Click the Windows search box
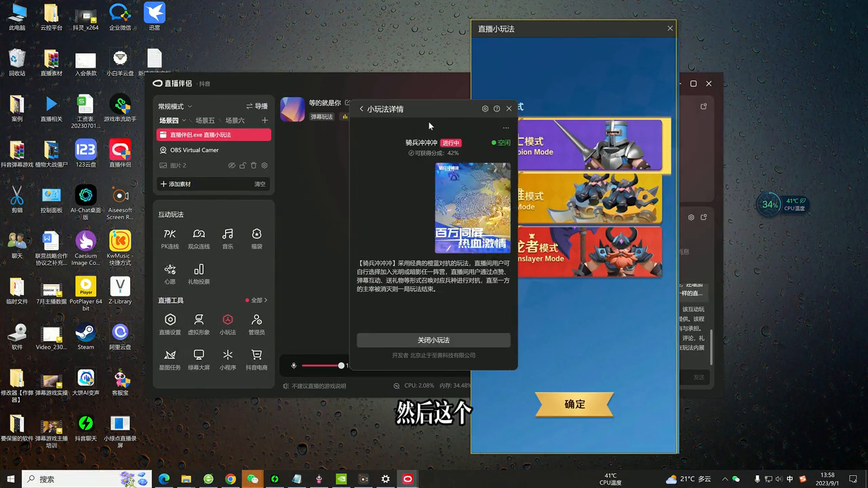 pyautogui.click(x=88, y=479)
